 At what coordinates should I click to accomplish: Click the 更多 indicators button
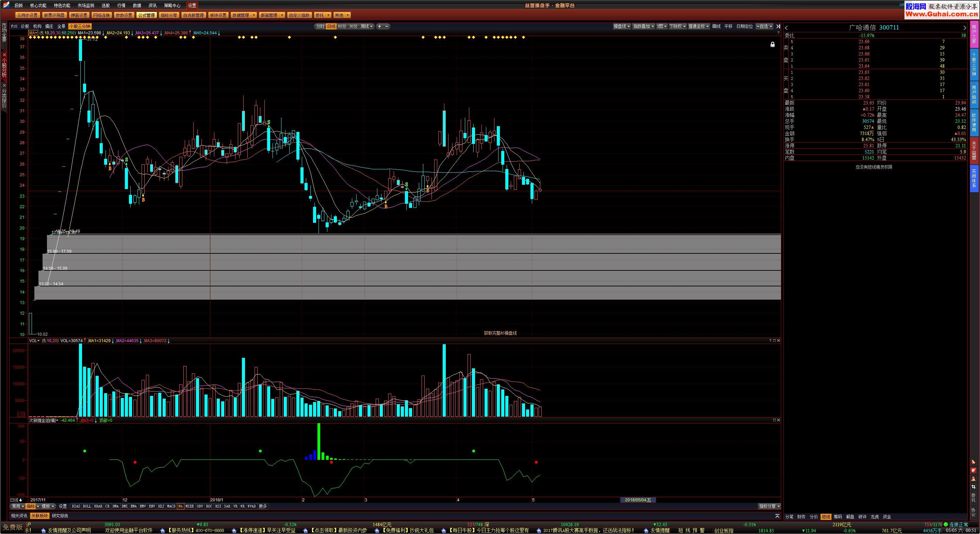coord(262,506)
